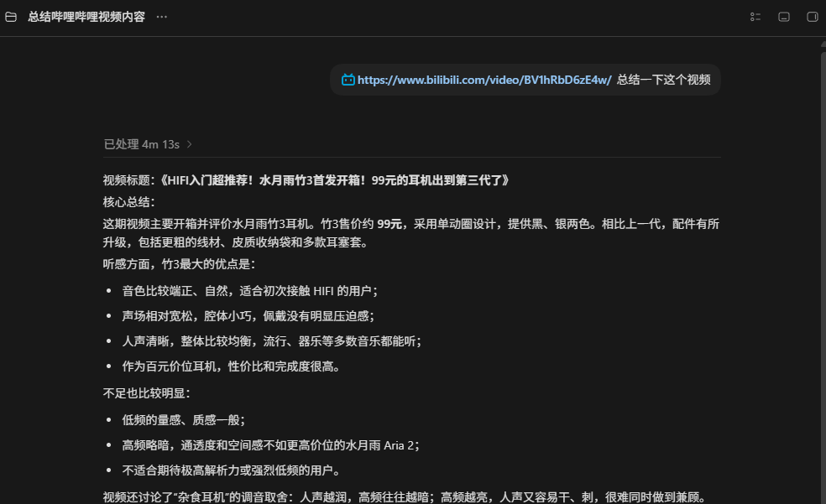Image resolution: width=826 pixels, height=504 pixels.
Task: Click bullet 高频略暗 mentioning Aria 2
Action: (x=271, y=445)
